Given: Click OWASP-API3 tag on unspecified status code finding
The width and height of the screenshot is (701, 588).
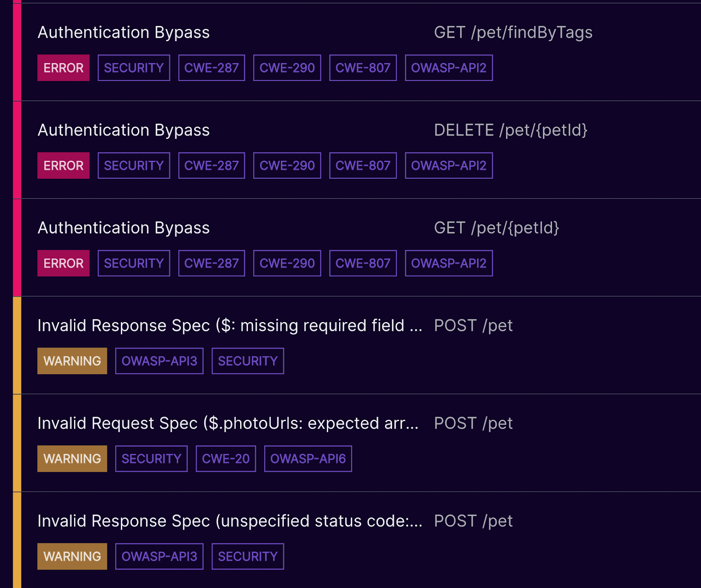Looking at the screenshot, I should coord(159,556).
